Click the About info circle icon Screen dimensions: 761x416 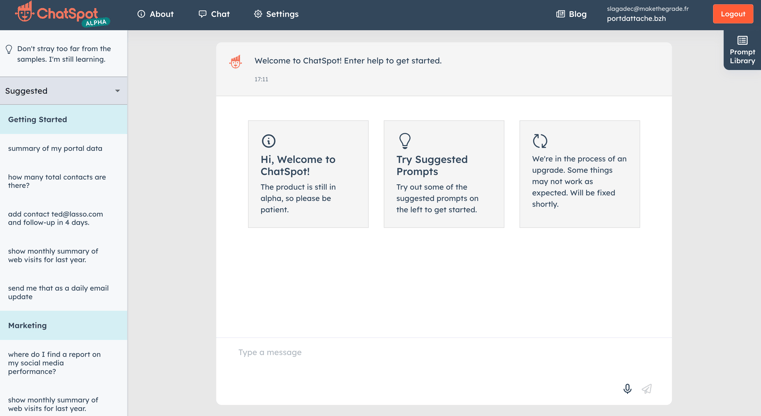[141, 14]
